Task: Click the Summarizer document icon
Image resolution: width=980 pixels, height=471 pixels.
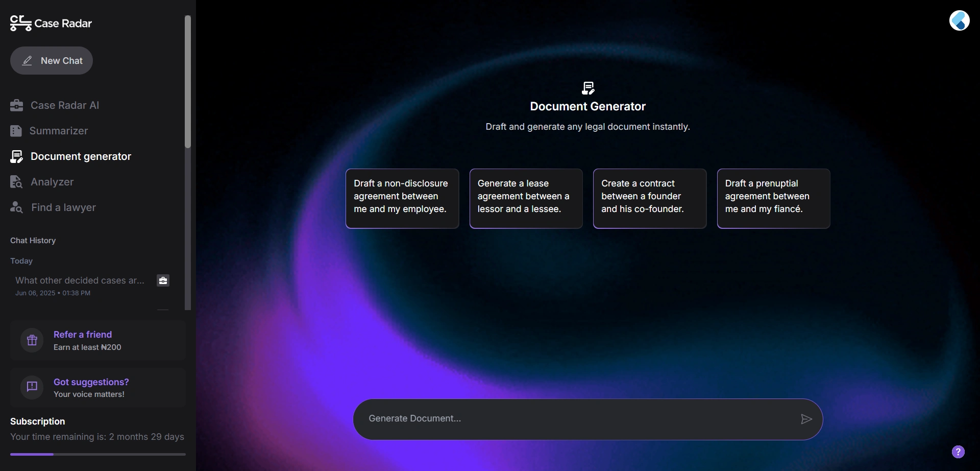Action: (16, 131)
